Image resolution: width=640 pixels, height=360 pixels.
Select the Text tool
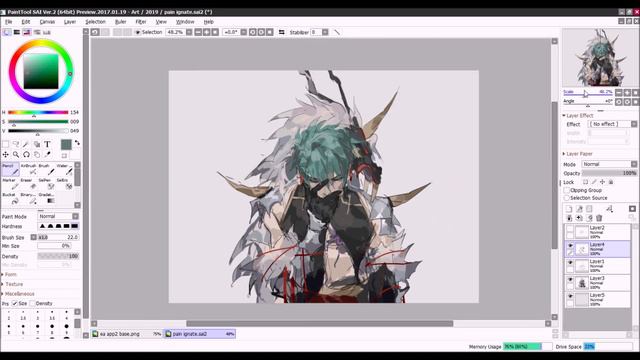(x=47, y=144)
